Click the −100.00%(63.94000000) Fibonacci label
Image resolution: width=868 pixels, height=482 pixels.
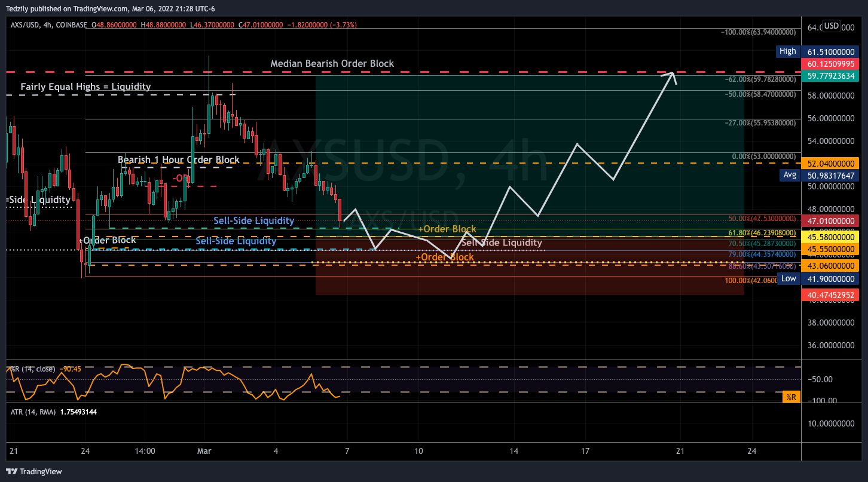(758, 32)
